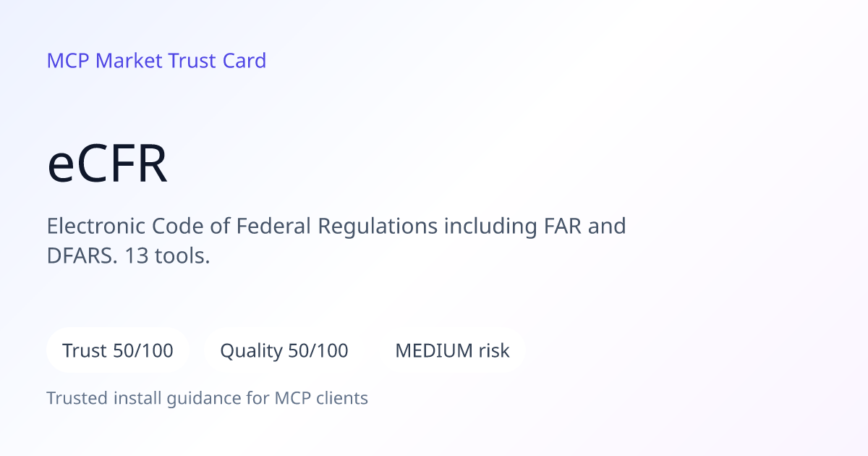Click the MCP Market Trust Card header

pyautogui.click(x=156, y=61)
